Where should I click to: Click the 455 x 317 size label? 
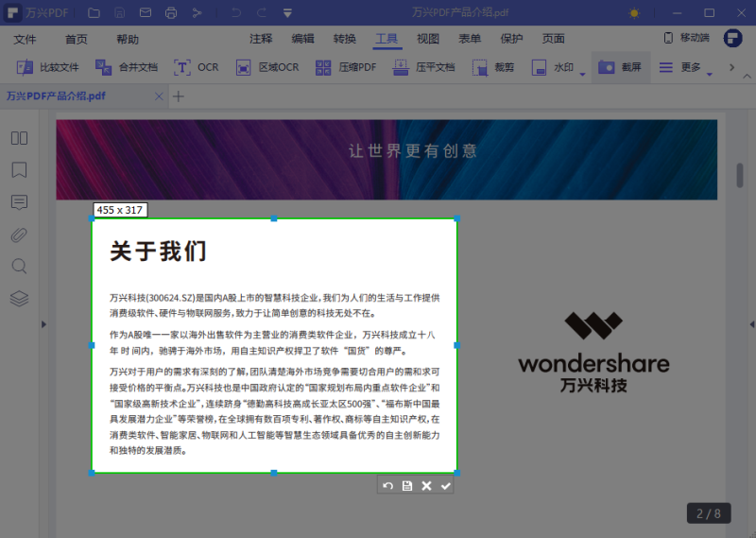120,210
